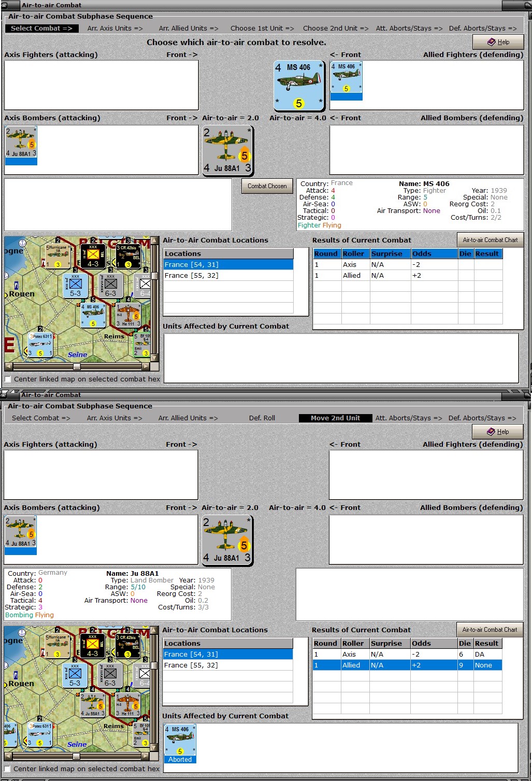Click grey 6-3 infantry counter on lower map
This screenshot has height=781, width=532.
110,675
